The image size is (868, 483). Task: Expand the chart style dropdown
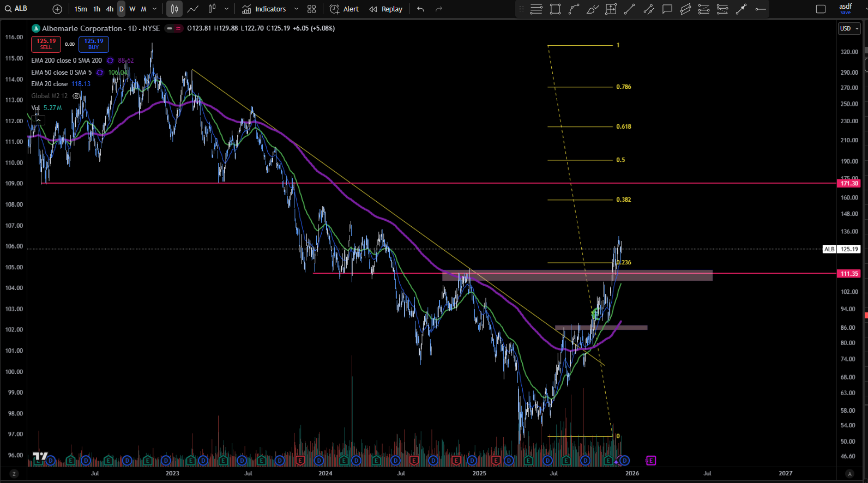click(227, 9)
